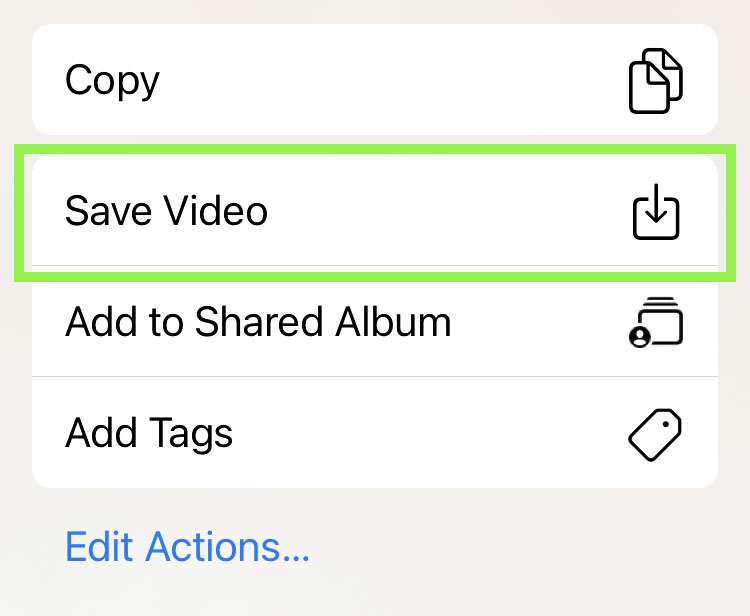Open the Edit Actions link
The height and width of the screenshot is (616, 750).
[x=187, y=547]
